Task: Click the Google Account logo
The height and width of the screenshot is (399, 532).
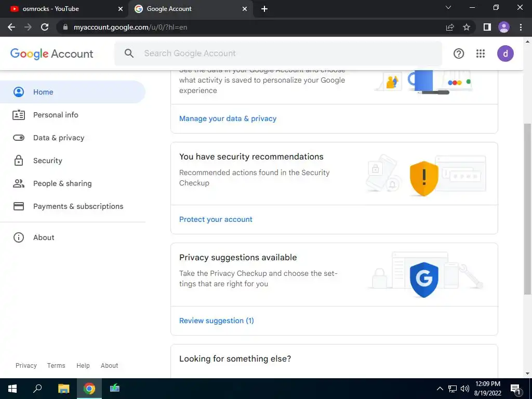Action: coord(51,54)
